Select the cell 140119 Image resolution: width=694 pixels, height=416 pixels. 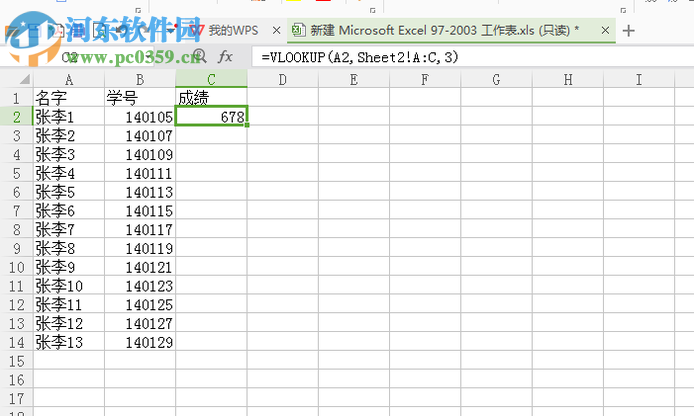[140, 248]
